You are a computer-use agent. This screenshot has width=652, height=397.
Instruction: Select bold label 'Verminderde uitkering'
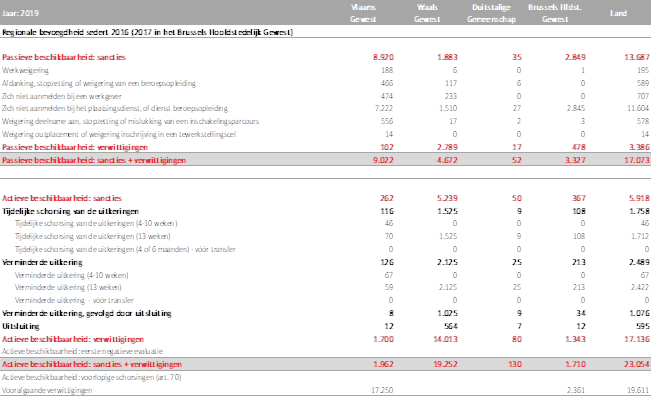(42, 262)
